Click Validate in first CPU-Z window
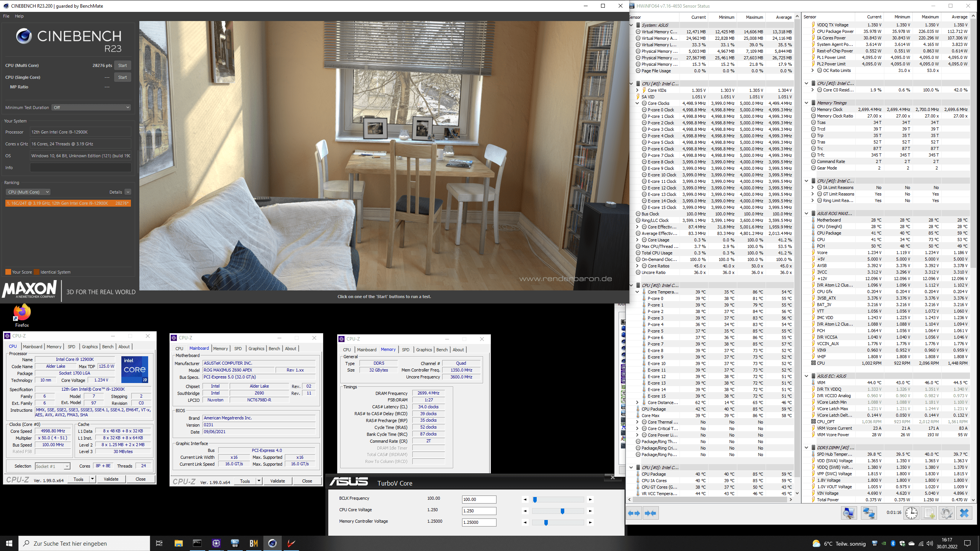Image resolution: width=980 pixels, height=551 pixels. tap(111, 479)
